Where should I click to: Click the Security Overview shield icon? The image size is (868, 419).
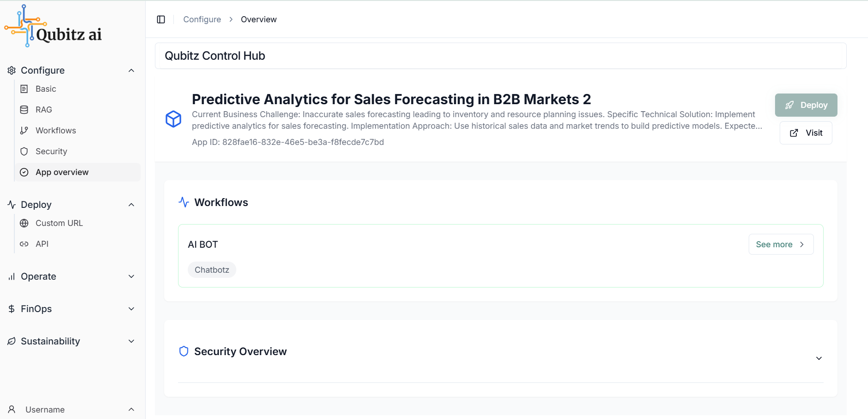[184, 351]
